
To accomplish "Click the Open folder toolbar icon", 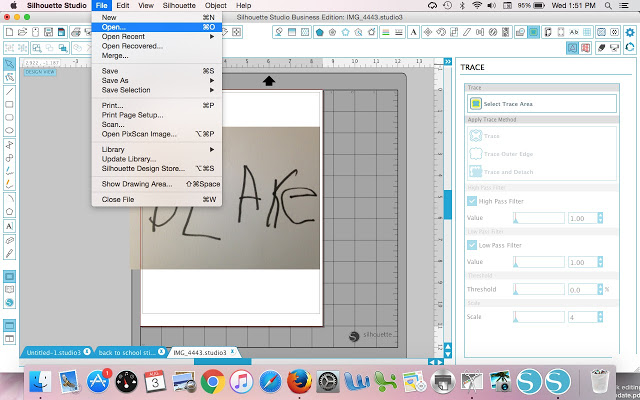I will click(22, 32).
